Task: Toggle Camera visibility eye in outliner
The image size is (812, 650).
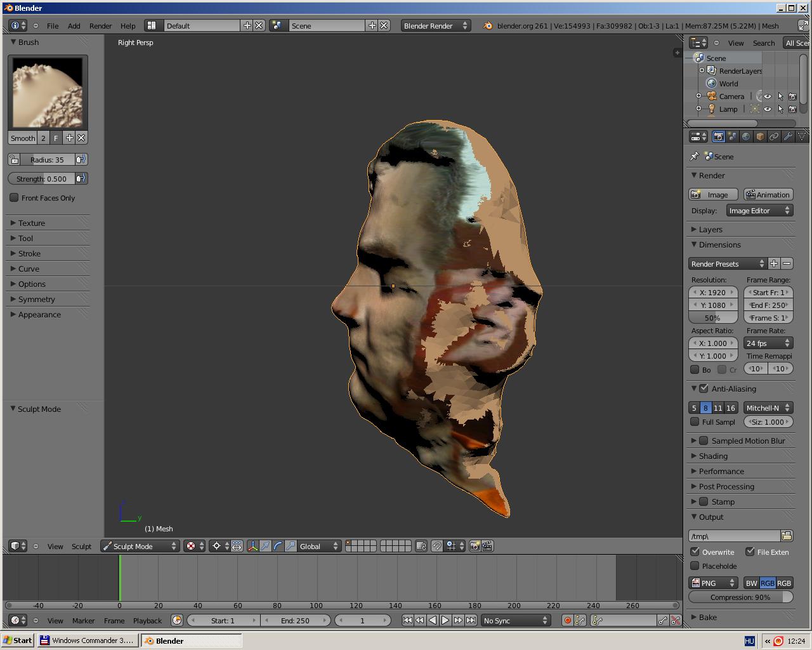Action: coord(768,96)
